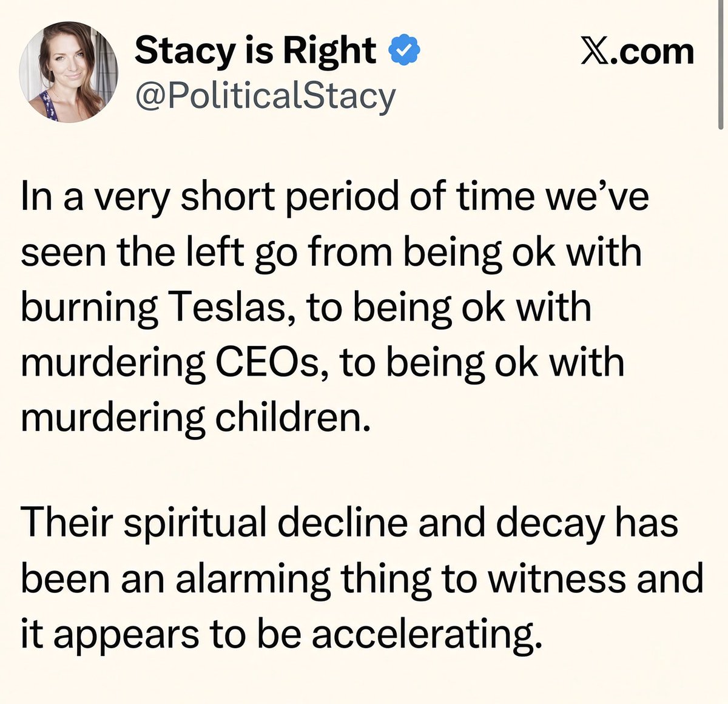Image resolution: width=728 pixels, height=704 pixels.
Task: Click the X.com source label
Action: [637, 51]
